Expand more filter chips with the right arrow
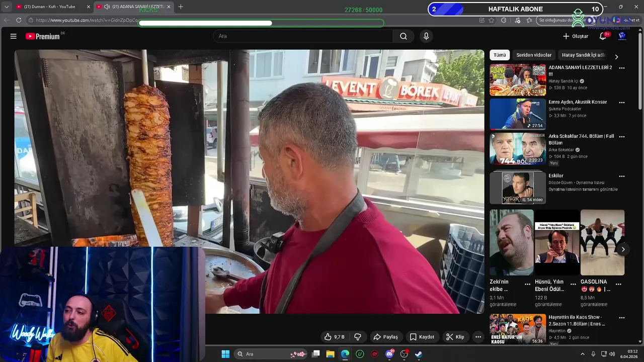Screen dimensions: 644x362 (x=616, y=57)
